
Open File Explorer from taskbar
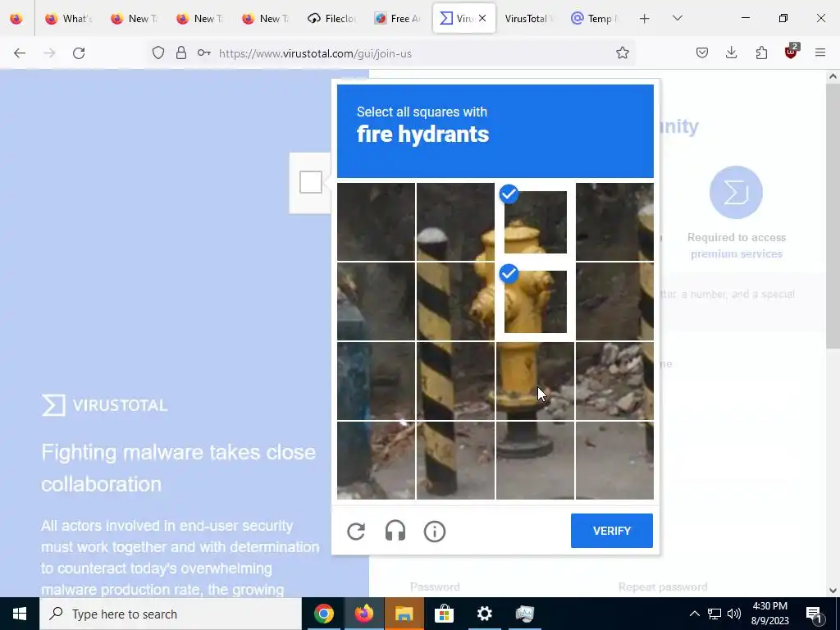point(404,614)
